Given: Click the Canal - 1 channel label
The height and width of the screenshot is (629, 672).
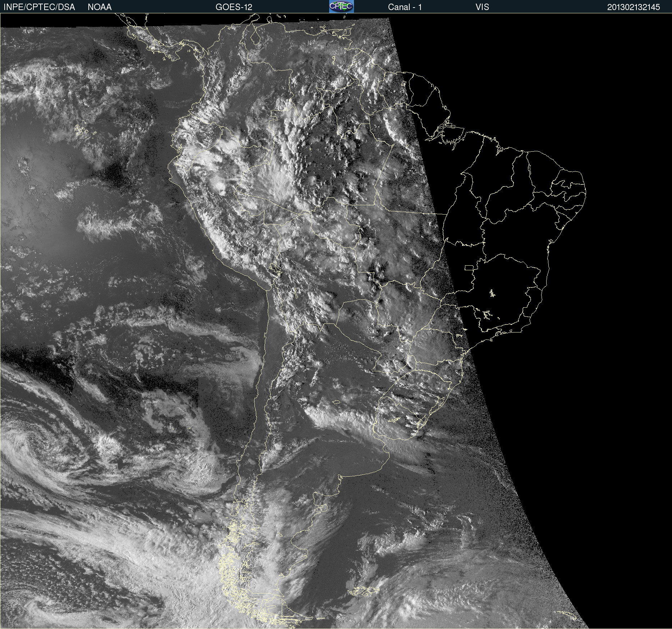Looking at the screenshot, I should click(x=405, y=7).
